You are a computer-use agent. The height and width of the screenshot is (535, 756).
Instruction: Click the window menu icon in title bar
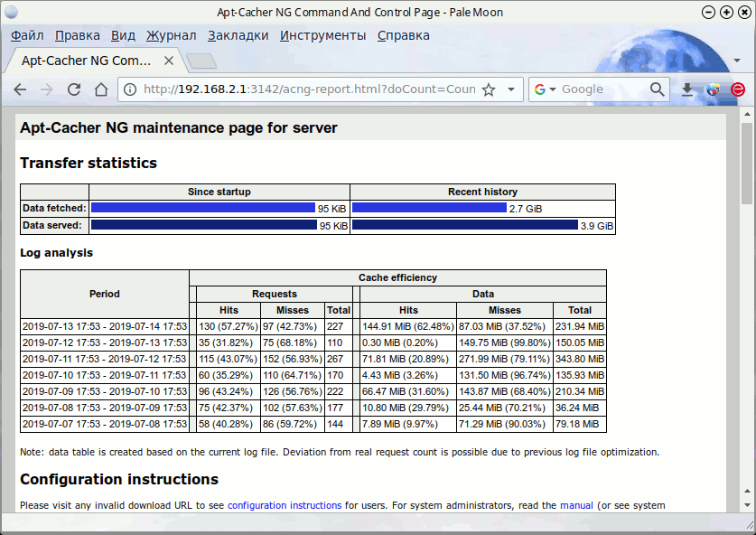pos(11,12)
